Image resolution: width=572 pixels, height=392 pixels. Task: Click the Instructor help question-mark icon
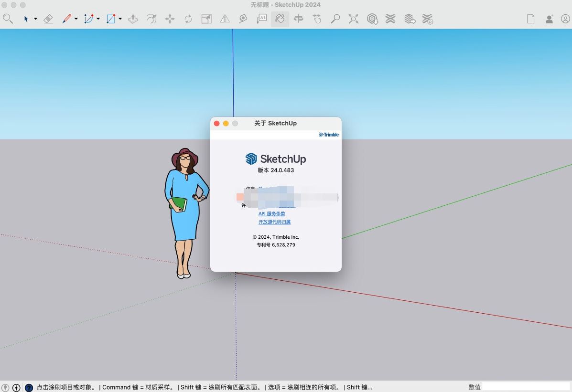pyautogui.click(x=29, y=387)
